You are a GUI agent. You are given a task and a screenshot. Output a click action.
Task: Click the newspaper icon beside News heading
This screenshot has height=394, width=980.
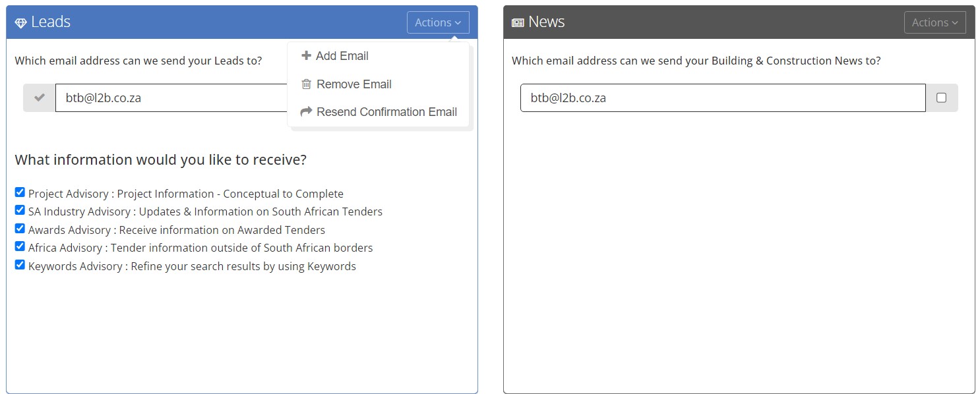point(518,23)
